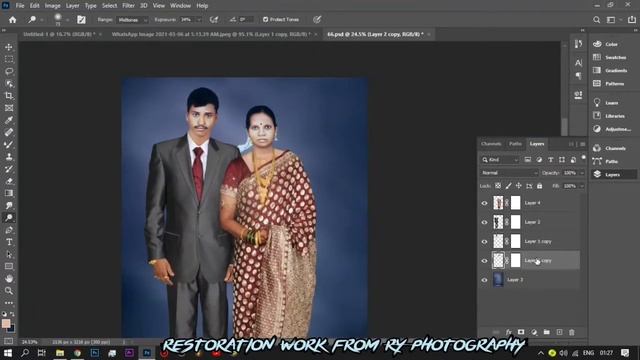This screenshot has width=640, height=360.
Task: Select the Hand tool
Action: coord(9,279)
